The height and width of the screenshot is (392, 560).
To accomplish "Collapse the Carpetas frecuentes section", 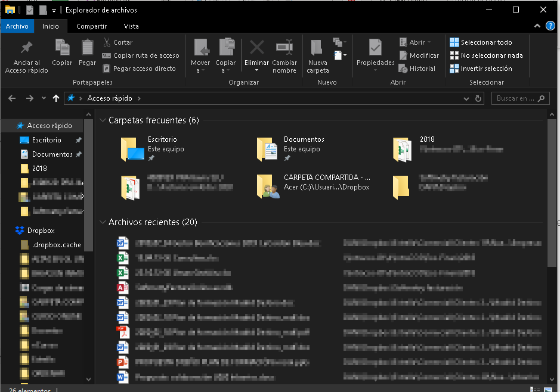I will click(x=103, y=120).
